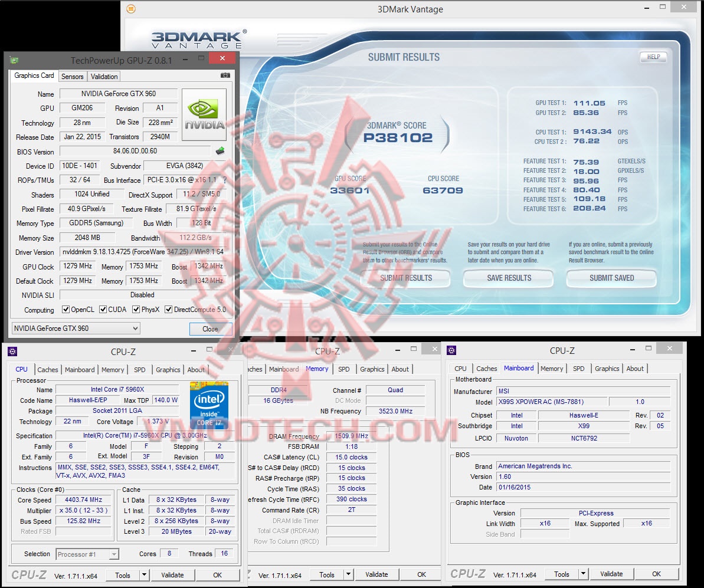Open Graphics tab in left CPU-Z
Image resolution: width=704 pixels, height=588 pixels.
(168, 369)
